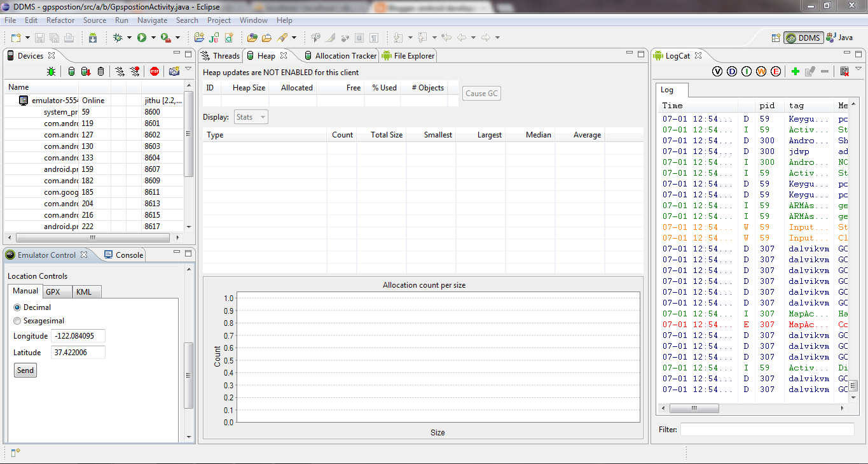Click the Screen Capture camera icon
The width and height of the screenshot is (868, 464).
pos(174,71)
